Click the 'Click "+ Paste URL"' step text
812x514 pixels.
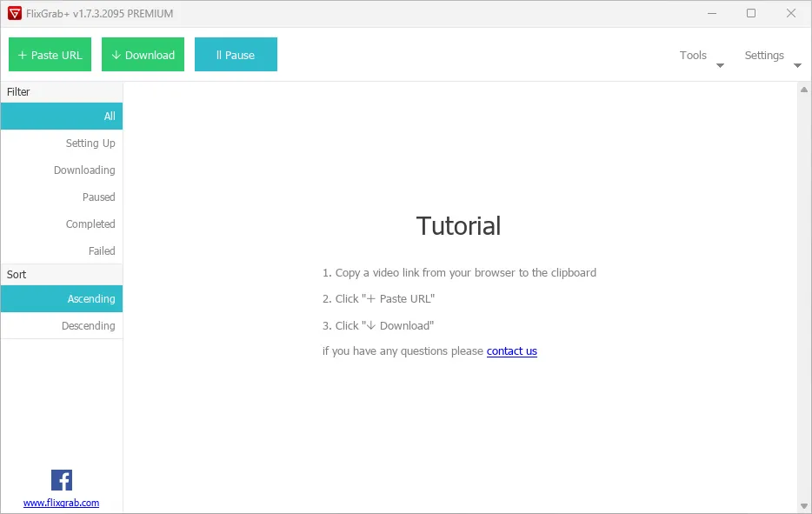[x=378, y=299]
